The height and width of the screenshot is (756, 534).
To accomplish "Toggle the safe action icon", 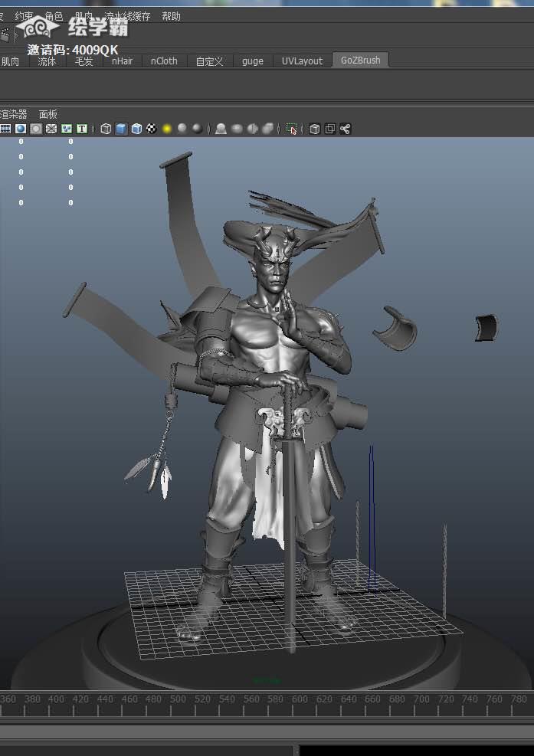I will [67, 129].
